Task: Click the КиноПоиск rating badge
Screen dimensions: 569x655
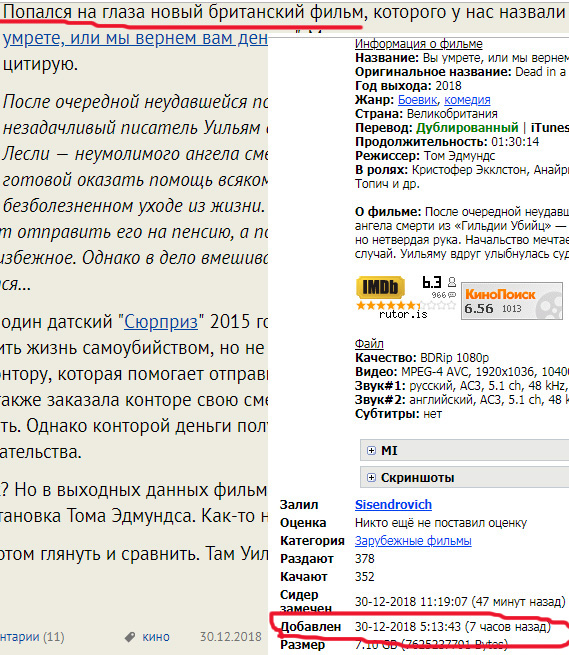Action: pos(512,301)
